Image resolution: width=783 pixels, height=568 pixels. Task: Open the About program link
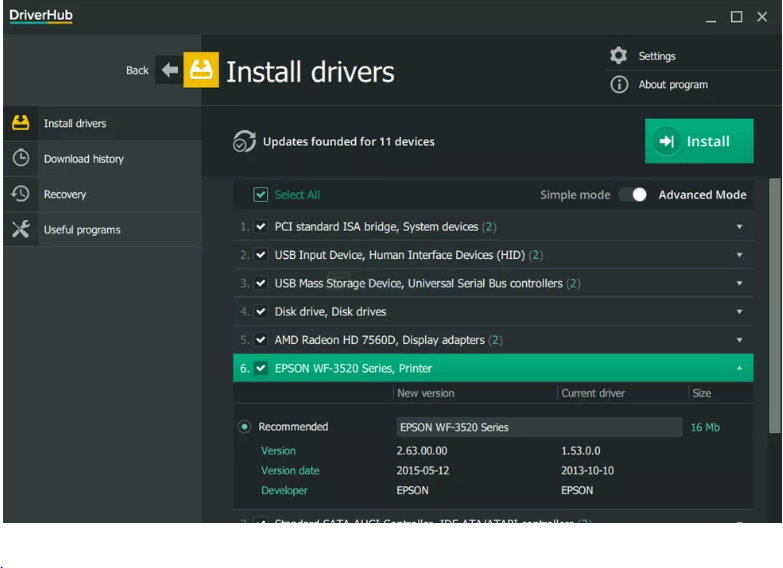click(x=673, y=84)
